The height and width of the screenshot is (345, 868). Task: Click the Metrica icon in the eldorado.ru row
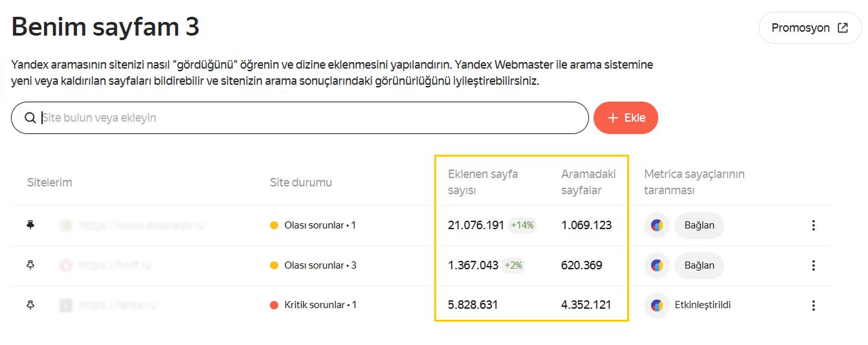[x=656, y=226]
